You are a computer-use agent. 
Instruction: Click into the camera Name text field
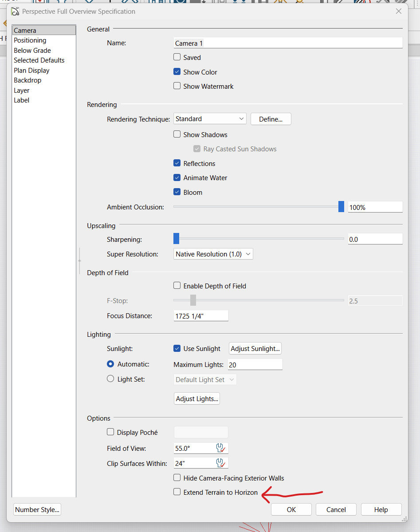point(288,43)
